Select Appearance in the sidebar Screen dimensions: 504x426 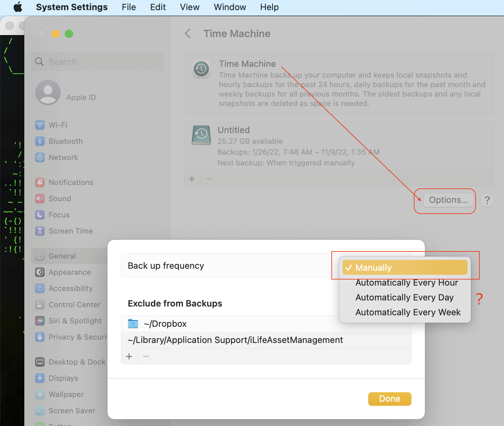pos(70,272)
